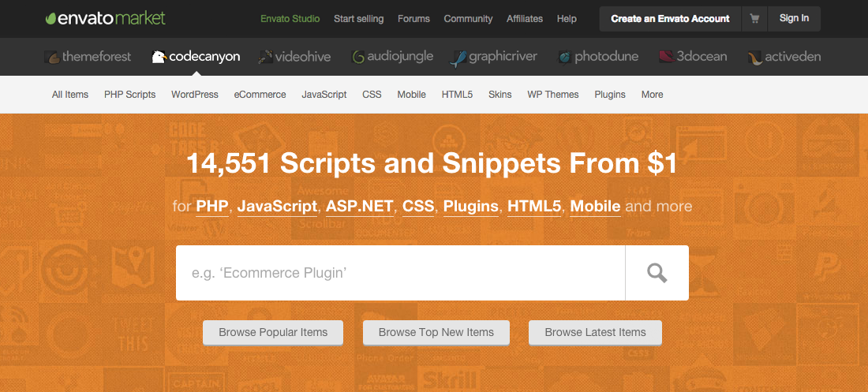Open the PHP Scripts category

(129, 95)
